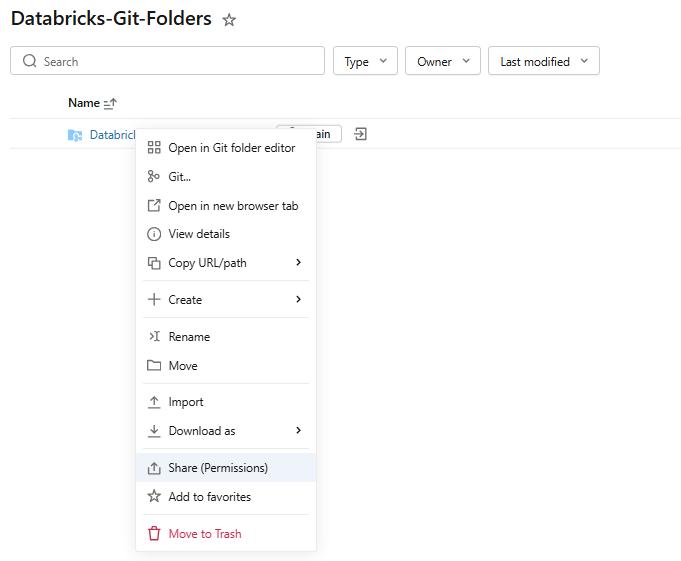681x561 pixels.
Task: Click the Git folder icon in the row
Action: point(75,135)
